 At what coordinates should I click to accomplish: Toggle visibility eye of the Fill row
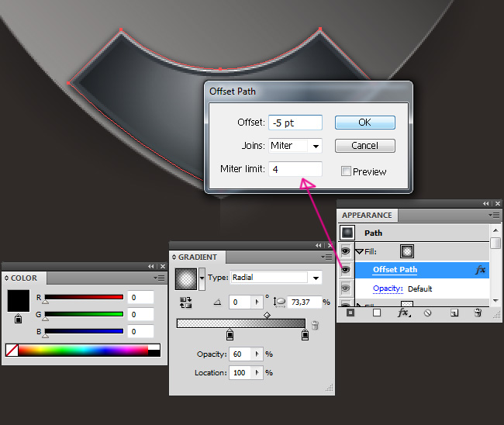point(345,251)
